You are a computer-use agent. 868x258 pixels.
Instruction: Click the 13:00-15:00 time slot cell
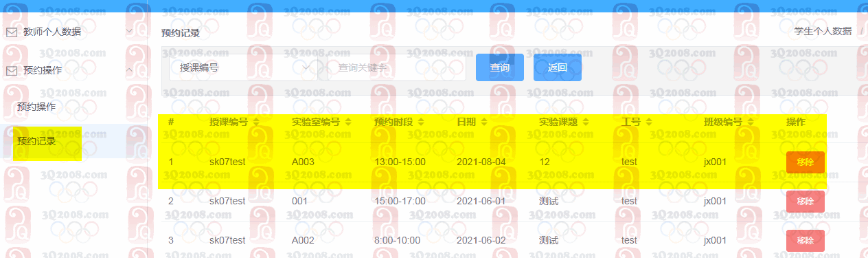(x=400, y=162)
